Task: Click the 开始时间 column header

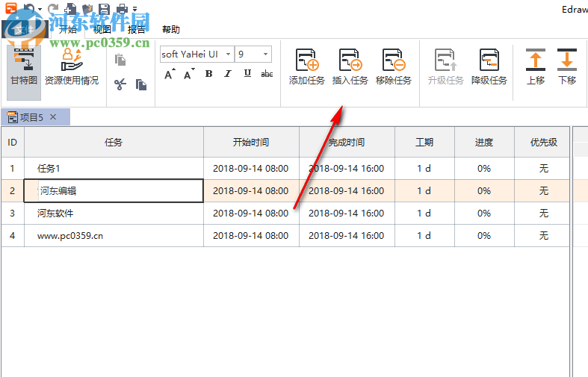Action: [251, 142]
